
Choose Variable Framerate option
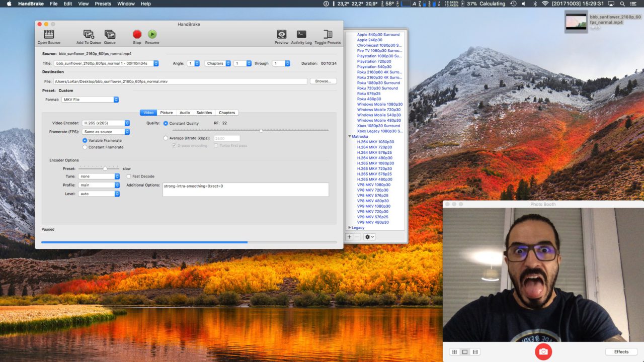tap(85, 140)
